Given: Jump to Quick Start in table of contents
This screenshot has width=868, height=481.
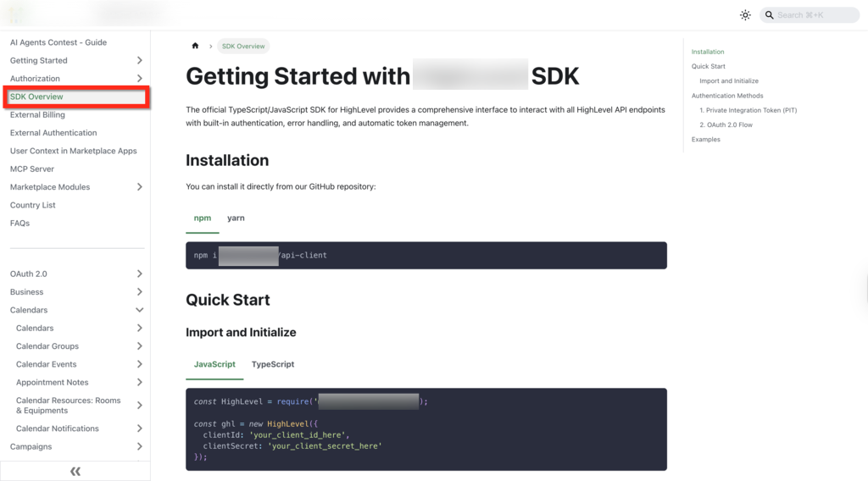Looking at the screenshot, I should coord(708,66).
